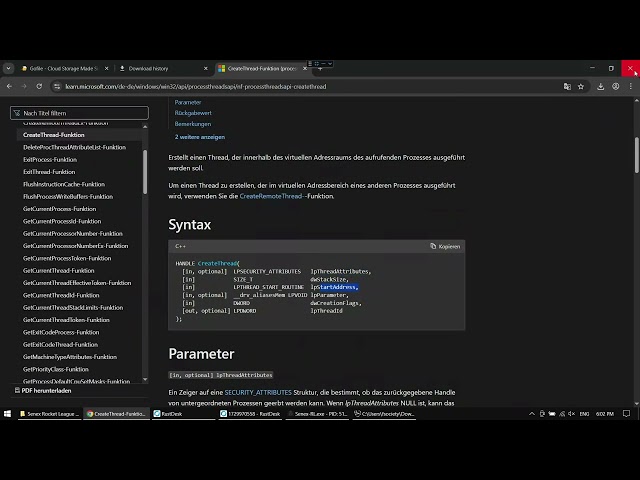The height and width of the screenshot is (480, 640).
Task: Close the Gofile tab
Action: (107, 69)
